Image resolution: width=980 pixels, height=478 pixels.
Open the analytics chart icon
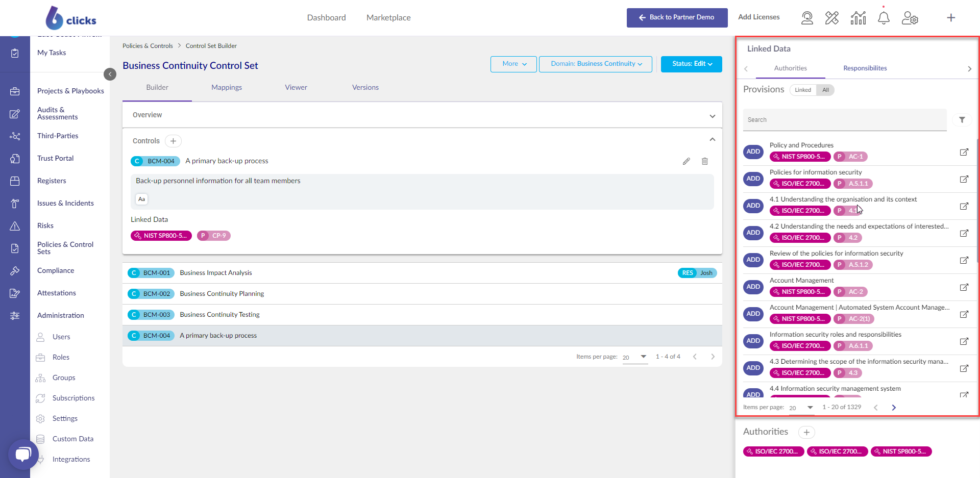click(858, 18)
